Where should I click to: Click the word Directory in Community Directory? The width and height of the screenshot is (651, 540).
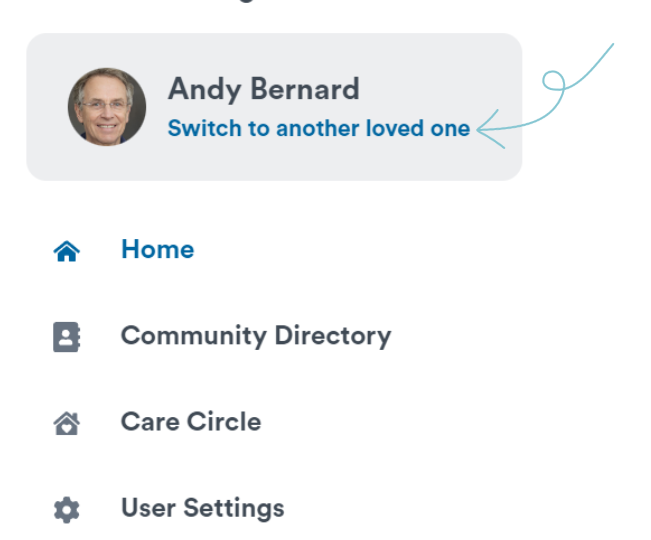[333, 336]
